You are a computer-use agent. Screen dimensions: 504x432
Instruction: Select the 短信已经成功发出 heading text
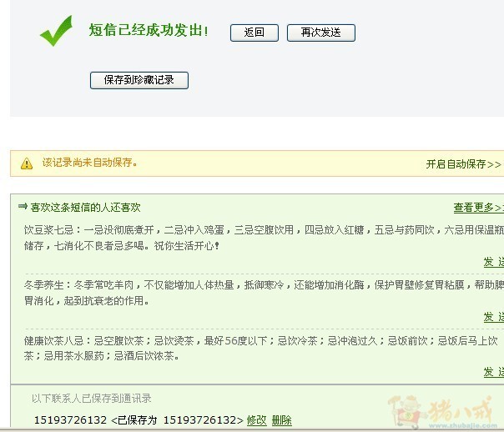pos(149,31)
